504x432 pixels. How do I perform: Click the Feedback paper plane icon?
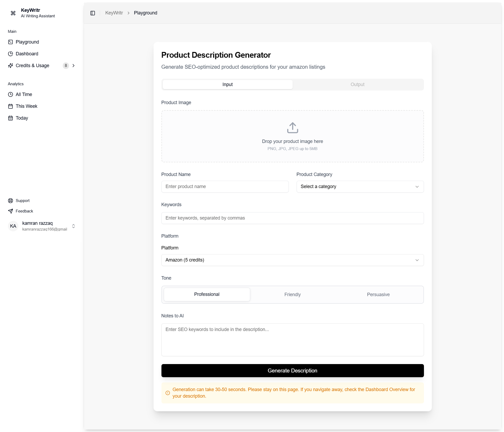[x=10, y=211]
